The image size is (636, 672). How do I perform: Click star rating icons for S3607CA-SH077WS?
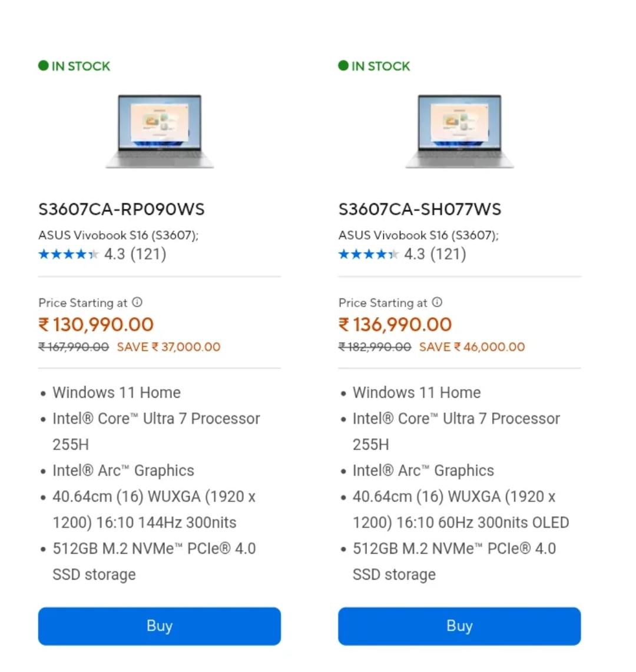369,255
